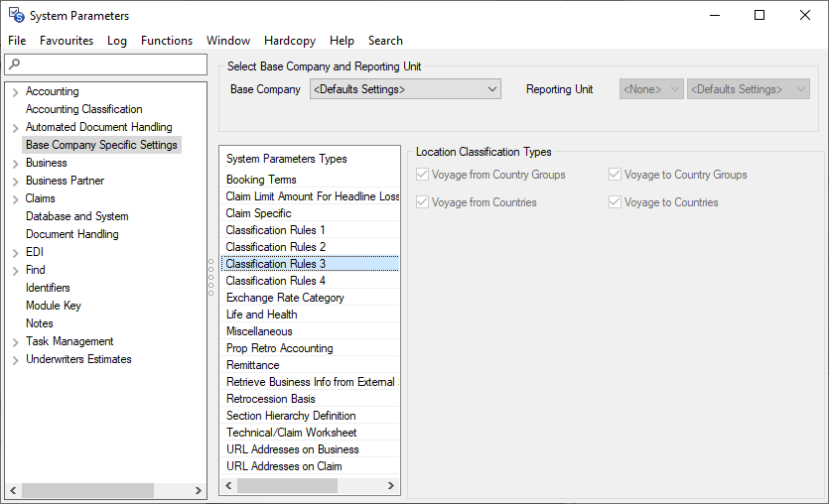Click the search magnifier icon in the filter box
Viewport: 829px width, 504px height.
[13, 64]
